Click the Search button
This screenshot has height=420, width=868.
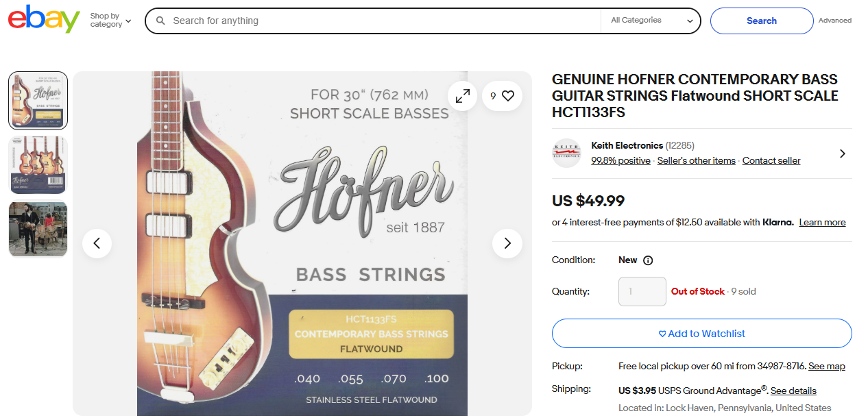761,21
